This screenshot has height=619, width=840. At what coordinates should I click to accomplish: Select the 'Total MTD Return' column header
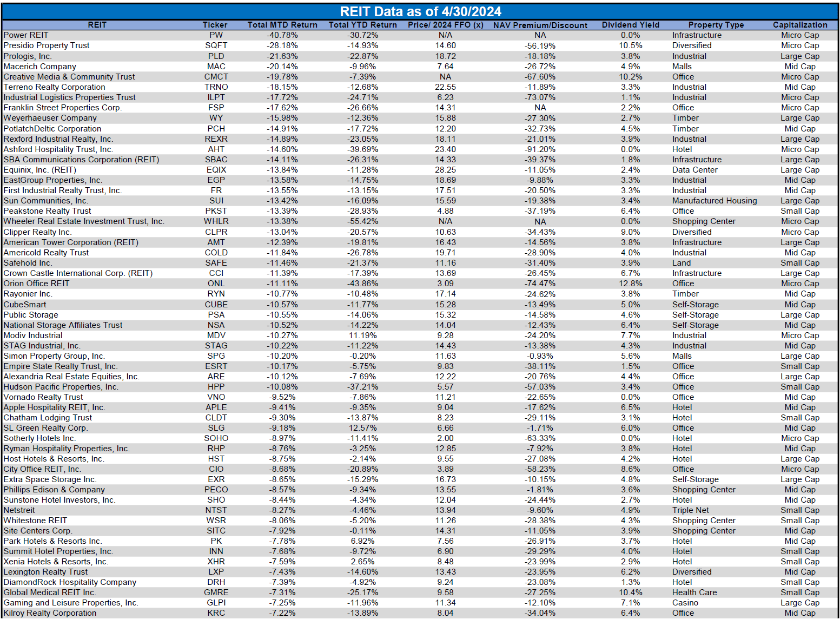tap(282, 25)
